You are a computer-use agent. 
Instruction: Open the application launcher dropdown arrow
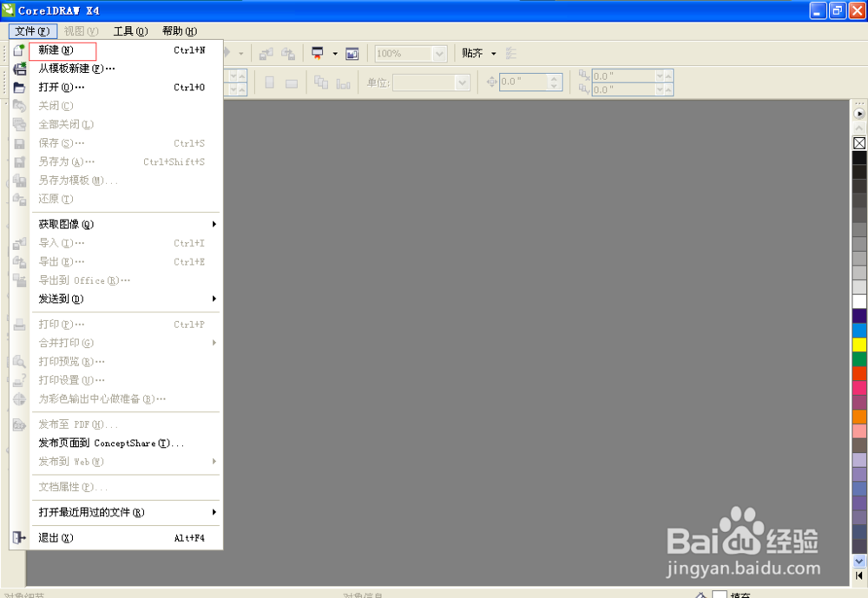tap(335, 54)
